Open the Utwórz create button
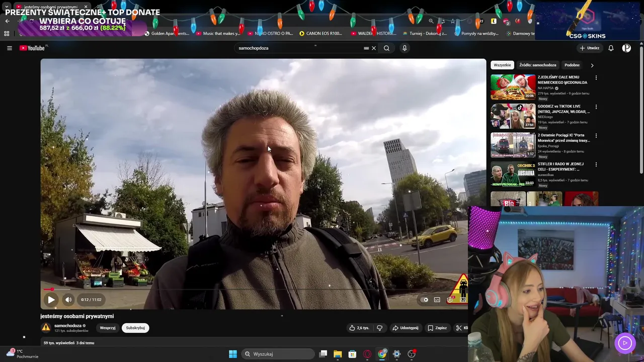The width and height of the screenshot is (644, 362). (x=589, y=48)
